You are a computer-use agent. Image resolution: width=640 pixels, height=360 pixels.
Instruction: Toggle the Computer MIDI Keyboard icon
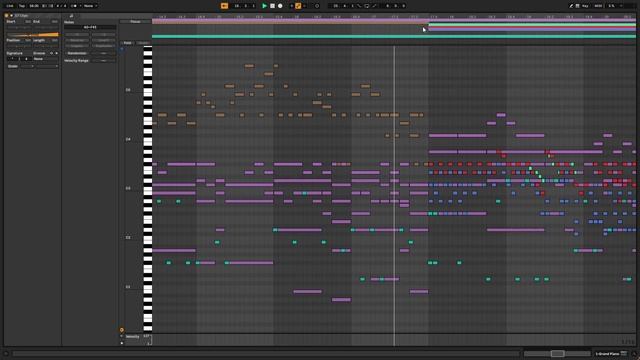click(x=577, y=6)
